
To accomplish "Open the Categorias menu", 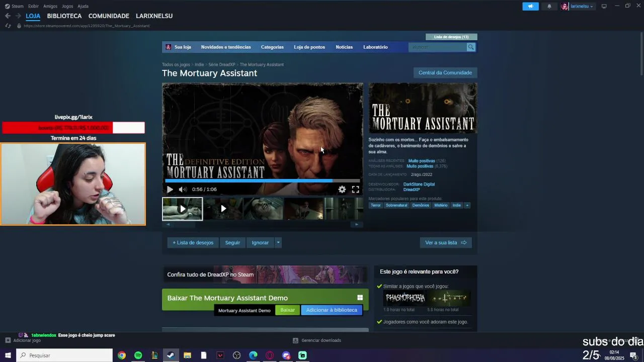I will [272, 47].
